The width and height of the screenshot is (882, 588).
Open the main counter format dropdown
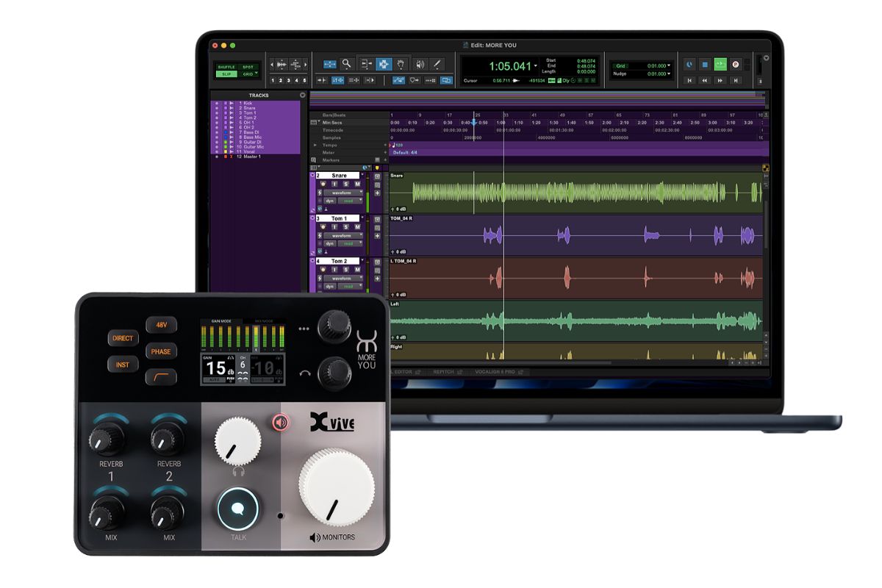(x=537, y=65)
